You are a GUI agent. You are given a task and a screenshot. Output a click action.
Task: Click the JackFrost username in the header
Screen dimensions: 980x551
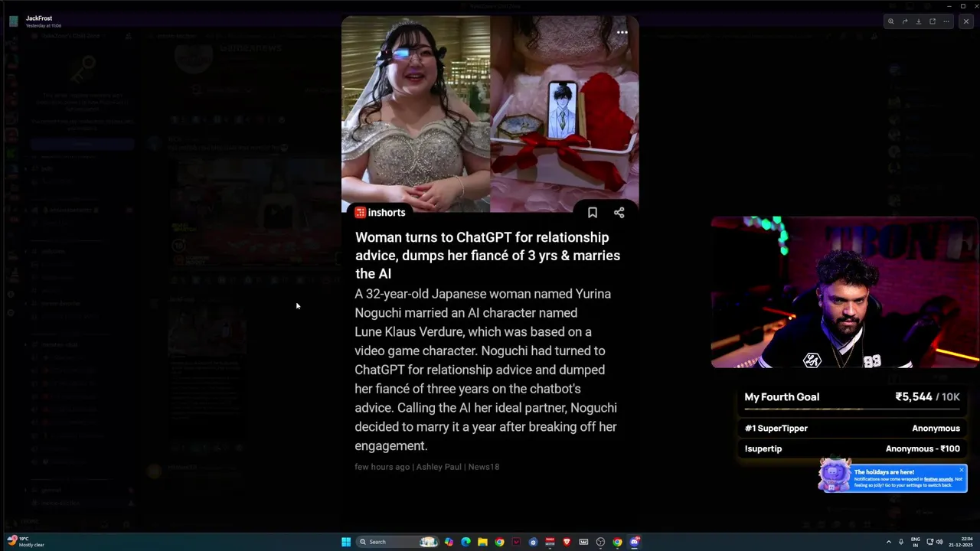click(x=39, y=18)
